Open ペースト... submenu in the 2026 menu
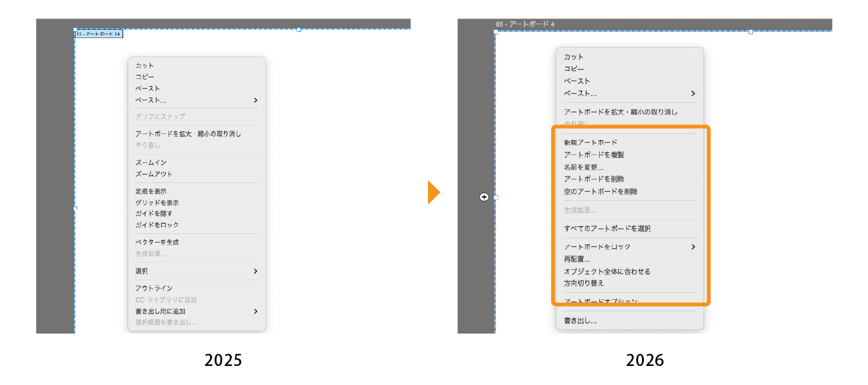Screen dimensions: 868x385 pyautogui.click(x=693, y=93)
